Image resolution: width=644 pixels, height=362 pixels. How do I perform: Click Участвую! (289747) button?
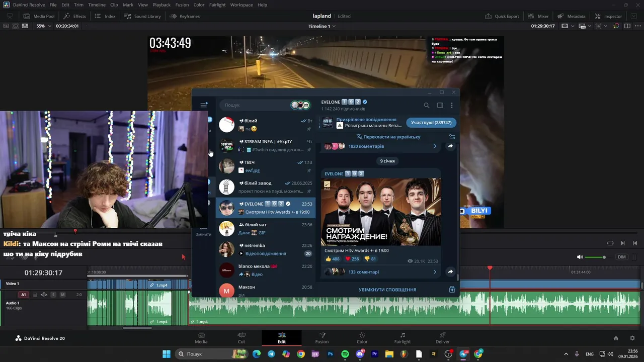coord(431,123)
